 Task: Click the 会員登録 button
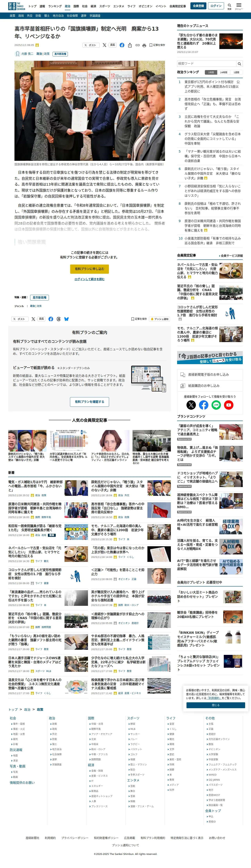coord(198,6)
